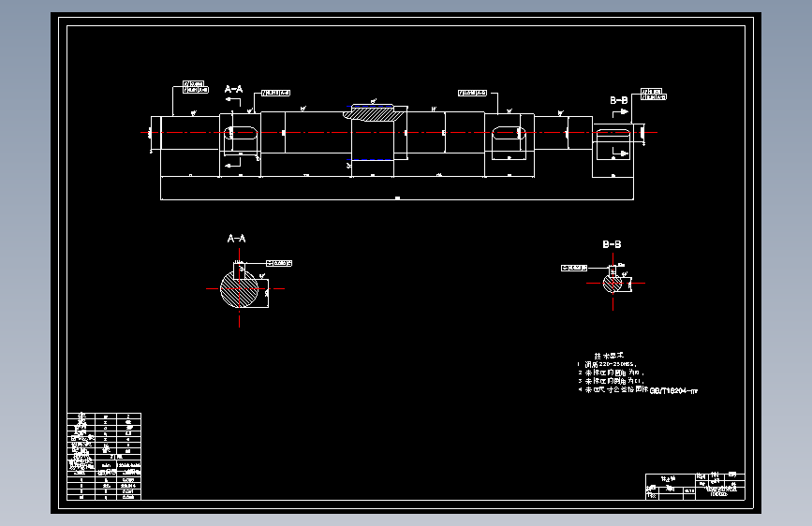
Task: Click the far-right tolerance frame near B-B
Action: click(654, 95)
